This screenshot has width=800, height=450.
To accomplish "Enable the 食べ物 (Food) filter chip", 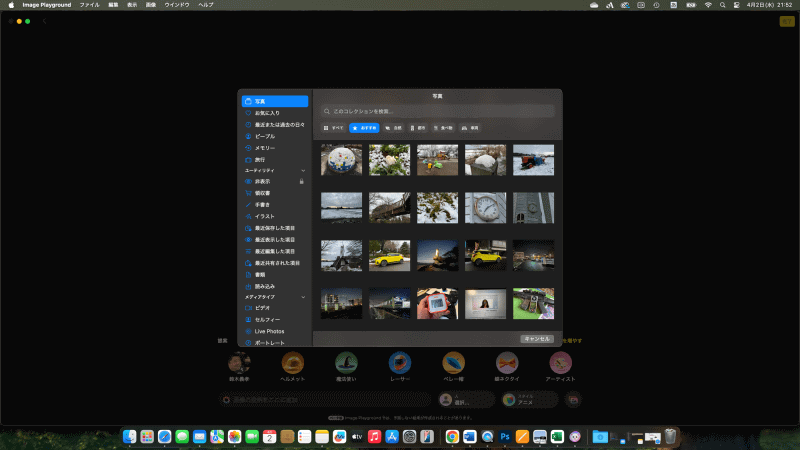I will tap(444, 128).
